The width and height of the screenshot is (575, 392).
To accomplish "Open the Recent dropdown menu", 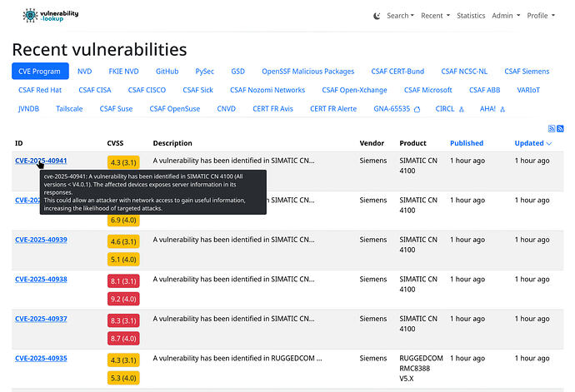I will [435, 16].
